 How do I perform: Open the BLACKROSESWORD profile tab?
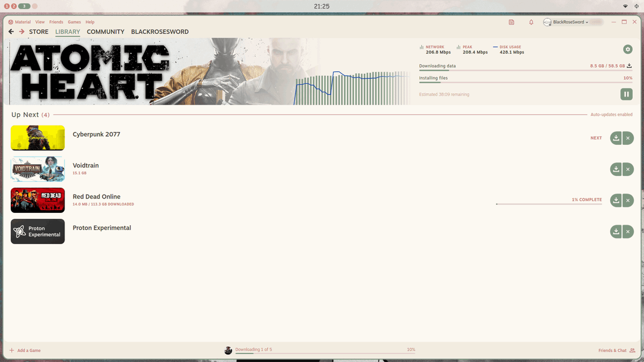(160, 32)
